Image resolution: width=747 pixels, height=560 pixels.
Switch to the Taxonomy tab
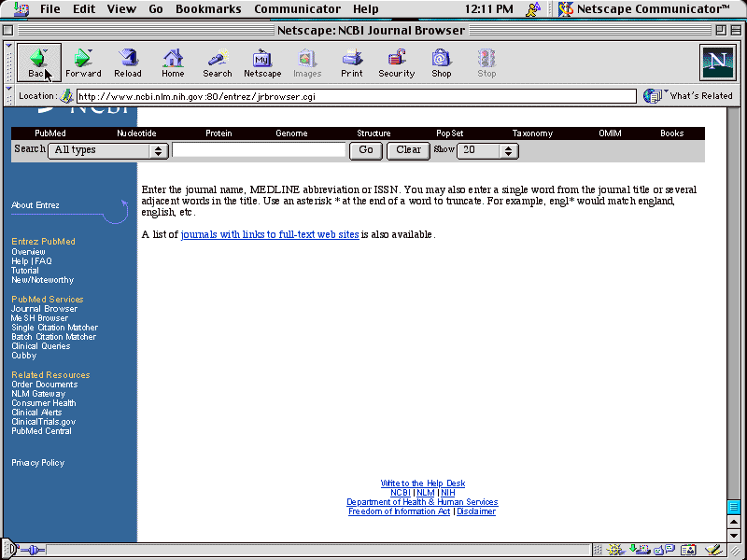click(x=532, y=133)
